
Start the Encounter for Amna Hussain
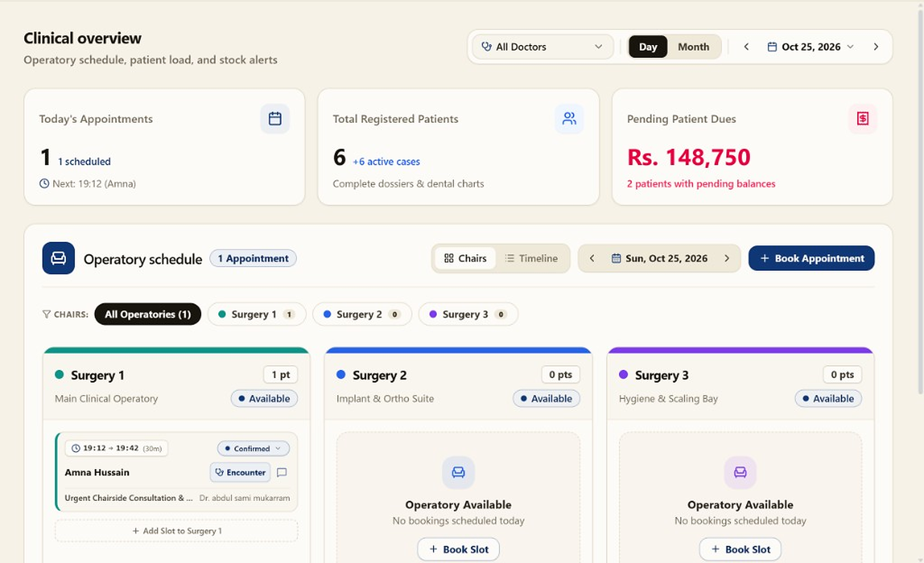point(240,472)
